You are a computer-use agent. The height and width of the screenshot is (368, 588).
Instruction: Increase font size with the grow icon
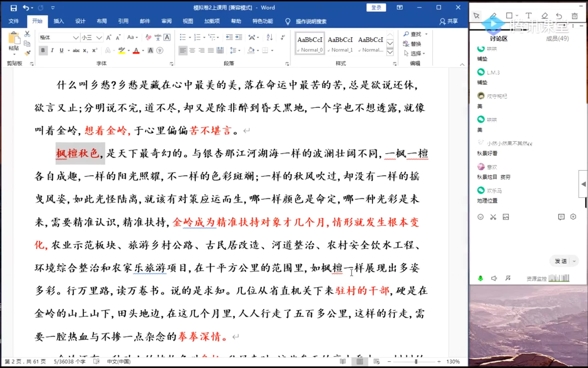coord(109,37)
